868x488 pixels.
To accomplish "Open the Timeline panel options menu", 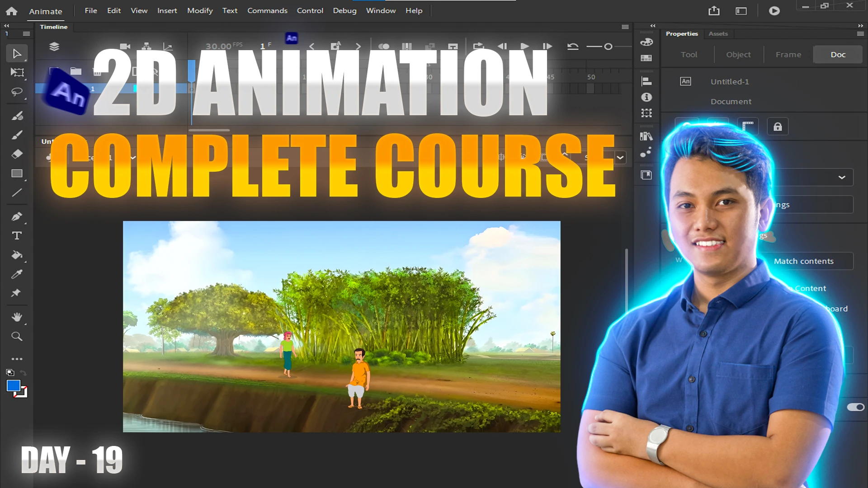I will [x=625, y=27].
